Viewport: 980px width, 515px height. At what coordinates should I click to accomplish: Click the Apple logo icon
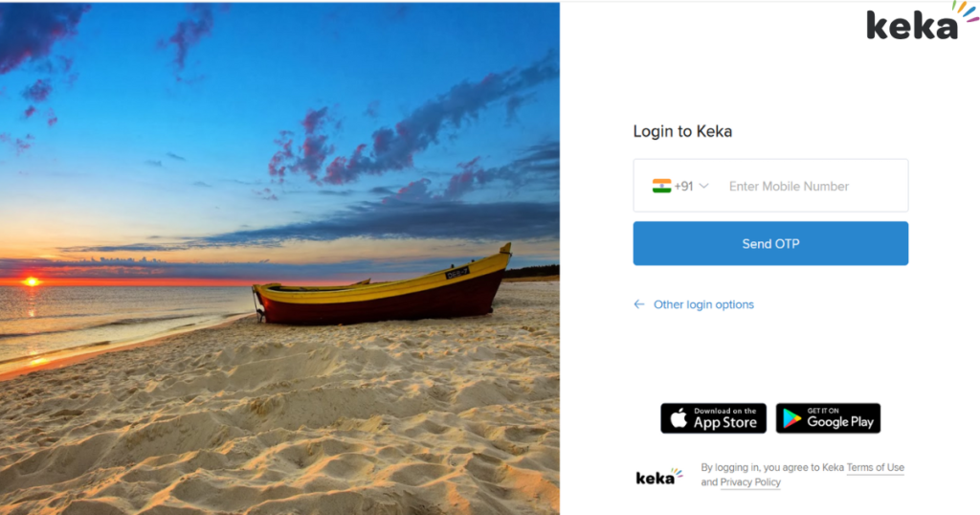pos(679,418)
